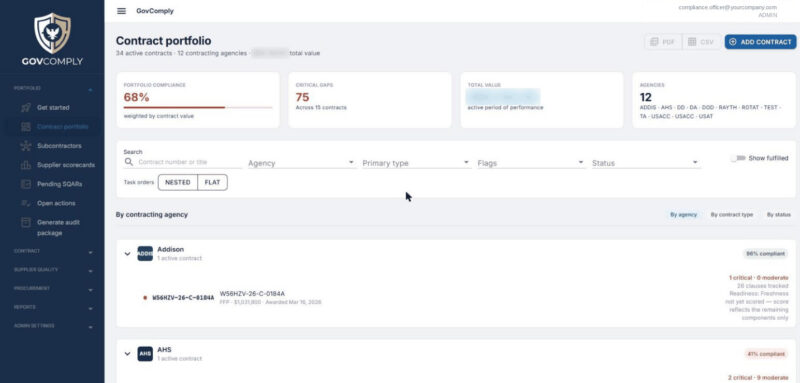Group contracts By agency
This screenshot has height=383, width=800.
683,215
